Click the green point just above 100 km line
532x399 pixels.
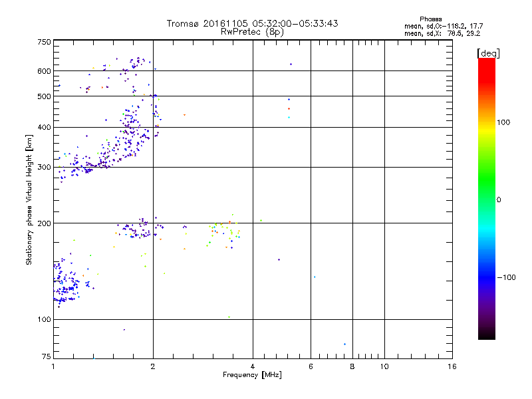point(229,317)
